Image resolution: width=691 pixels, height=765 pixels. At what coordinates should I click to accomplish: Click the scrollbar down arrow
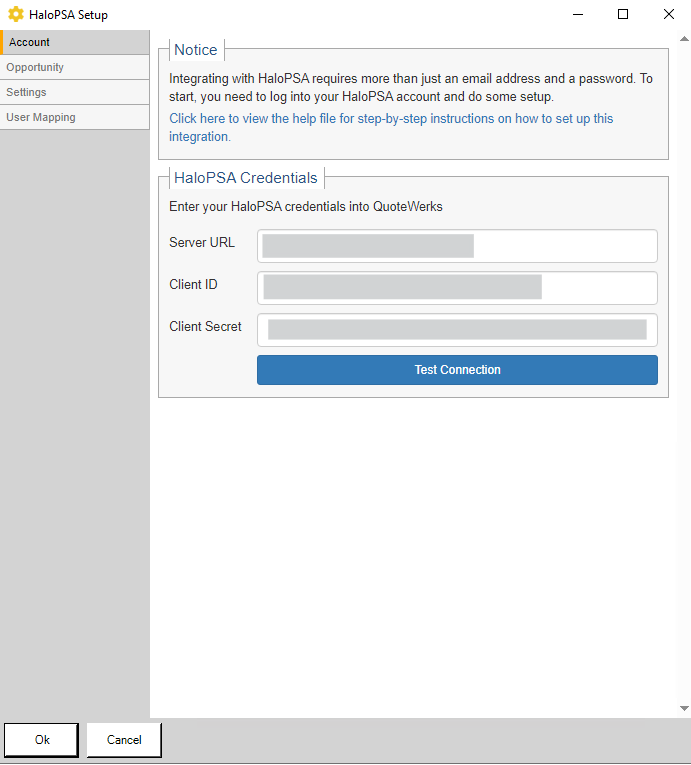click(x=684, y=708)
